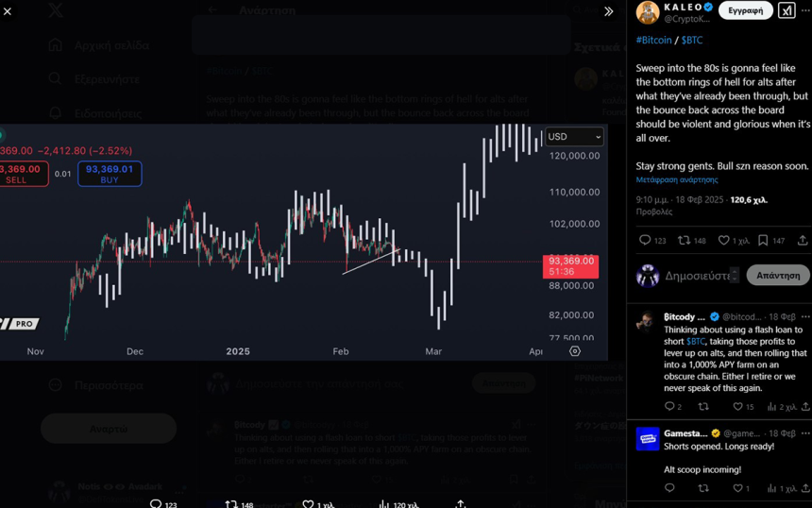Open Εξερευνήστε in the dimmed background sidebar
Image resolution: width=812 pixels, height=508 pixels.
pos(94,79)
